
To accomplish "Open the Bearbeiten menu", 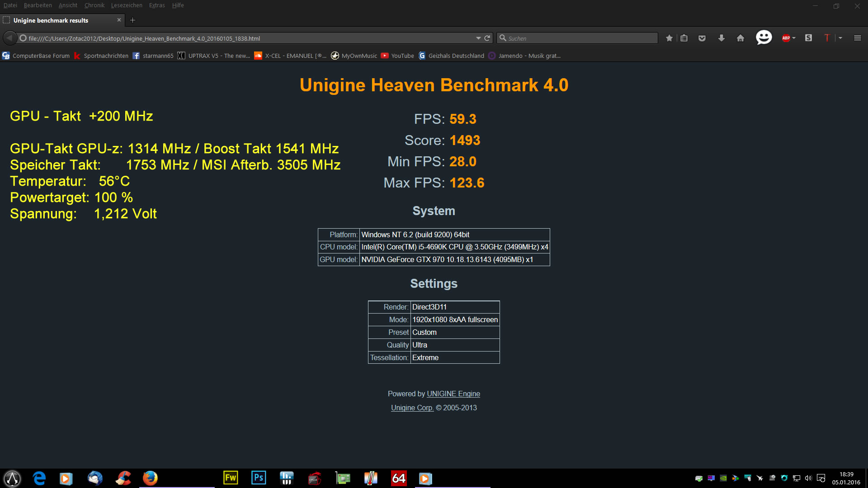I will 38,5.
